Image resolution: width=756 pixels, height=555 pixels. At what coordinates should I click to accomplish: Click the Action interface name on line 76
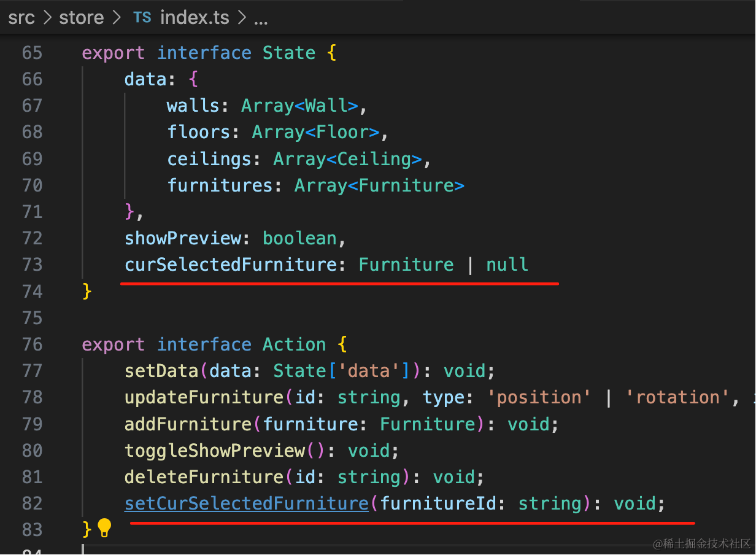[x=295, y=344]
